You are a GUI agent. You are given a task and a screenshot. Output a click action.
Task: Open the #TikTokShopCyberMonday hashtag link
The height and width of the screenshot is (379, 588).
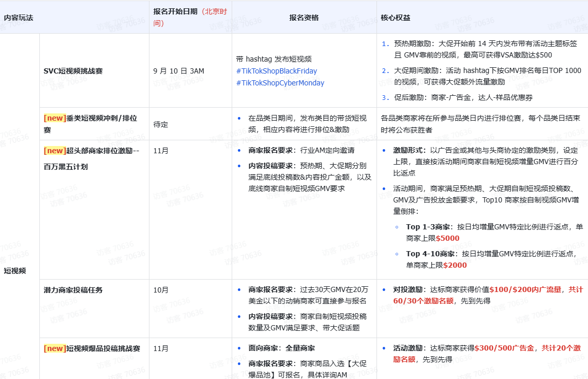[x=280, y=83]
